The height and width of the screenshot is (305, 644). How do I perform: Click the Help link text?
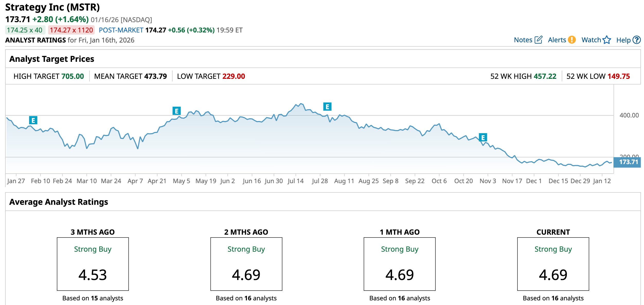click(x=623, y=40)
